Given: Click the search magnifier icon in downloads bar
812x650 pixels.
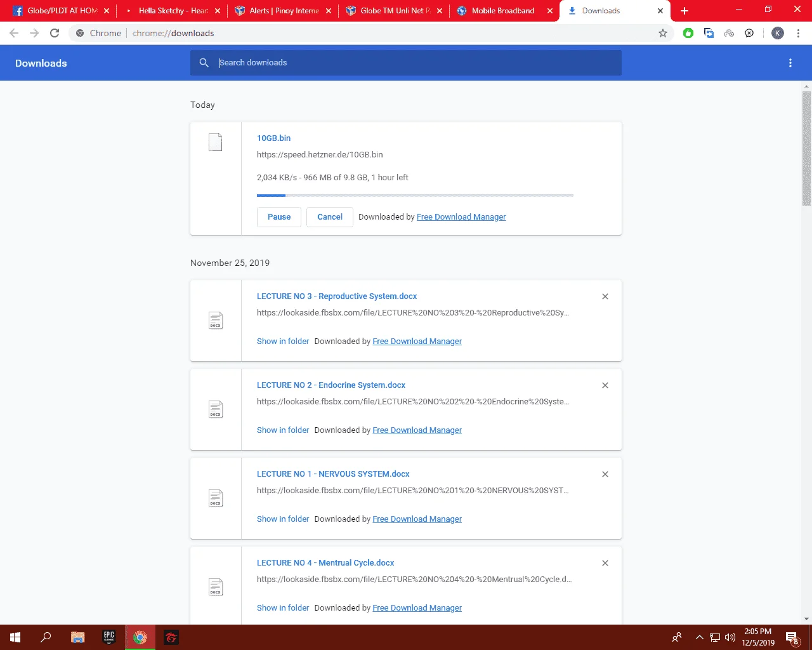Looking at the screenshot, I should pos(204,62).
